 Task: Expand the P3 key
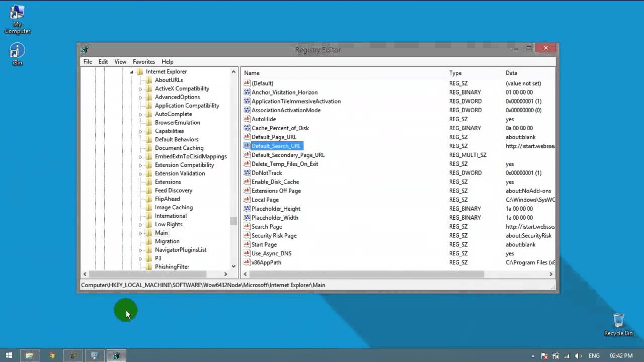coord(141,259)
